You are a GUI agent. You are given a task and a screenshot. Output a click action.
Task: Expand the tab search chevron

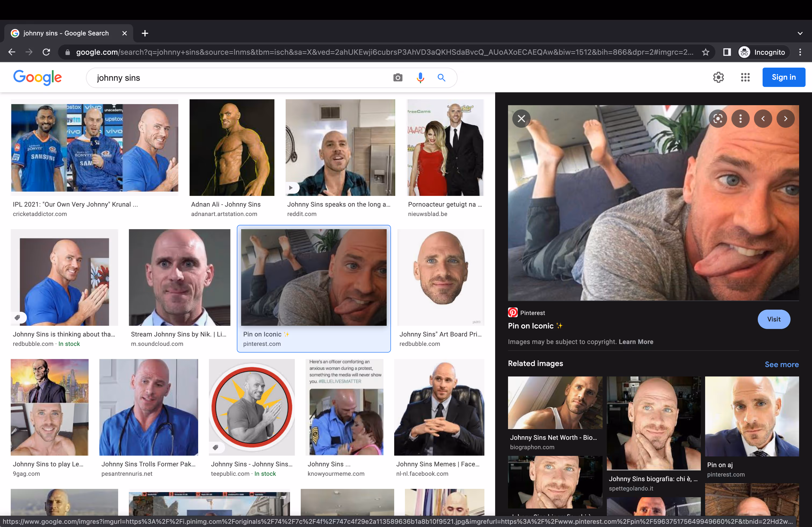click(x=800, y=33)
